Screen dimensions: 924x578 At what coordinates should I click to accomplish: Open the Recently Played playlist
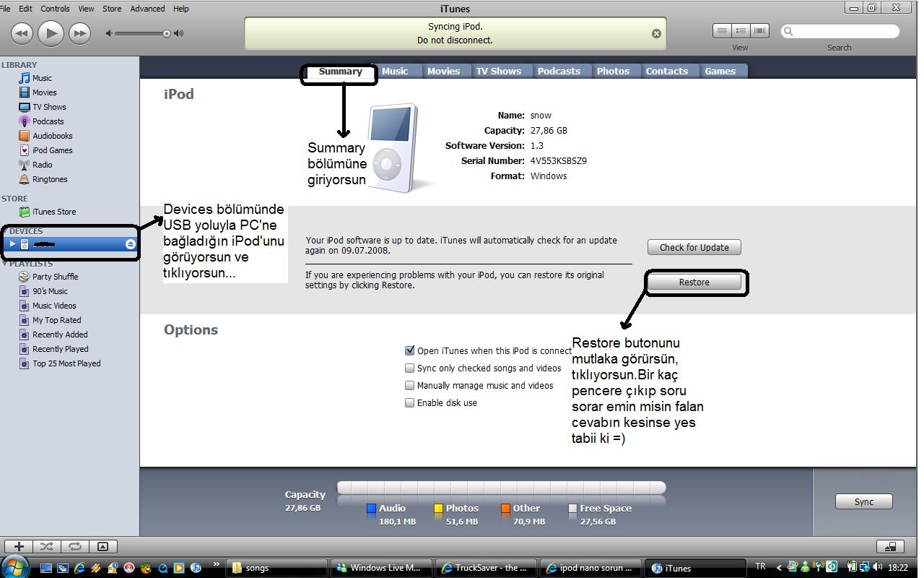pyautogui.click(x=60, y=349)
